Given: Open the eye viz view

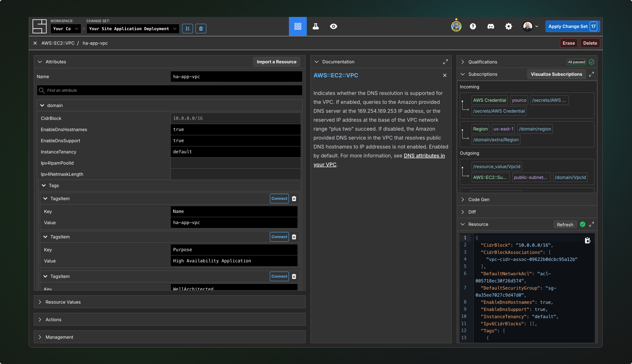Looking at the screenshot, I should click(x=333, y=26).
